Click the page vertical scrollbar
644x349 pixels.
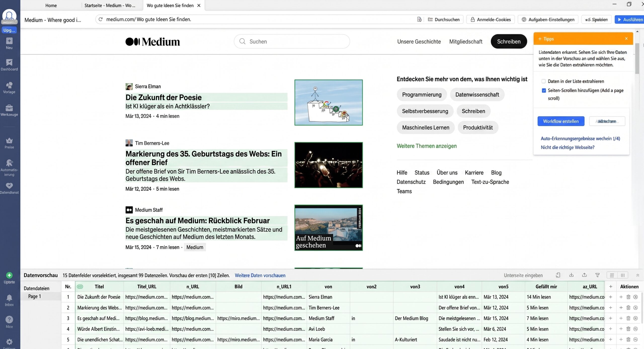[x=637, y=58]
